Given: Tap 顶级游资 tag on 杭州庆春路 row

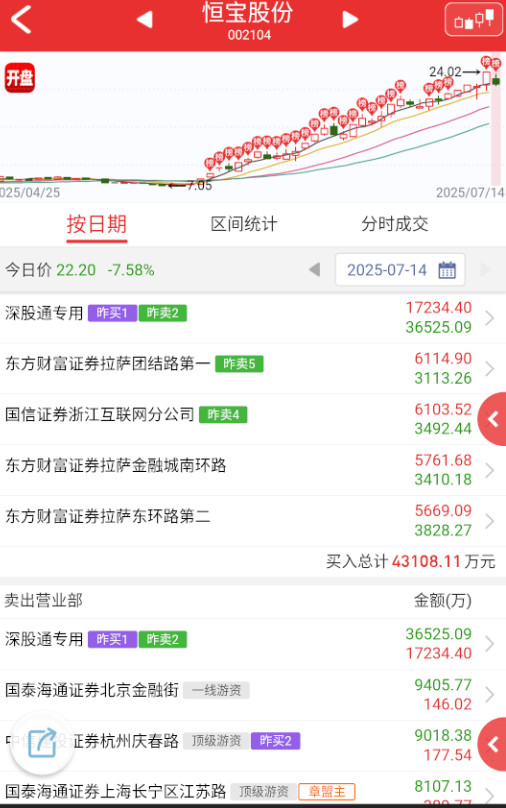Looking at the screenshot, I should coord(216,741).
